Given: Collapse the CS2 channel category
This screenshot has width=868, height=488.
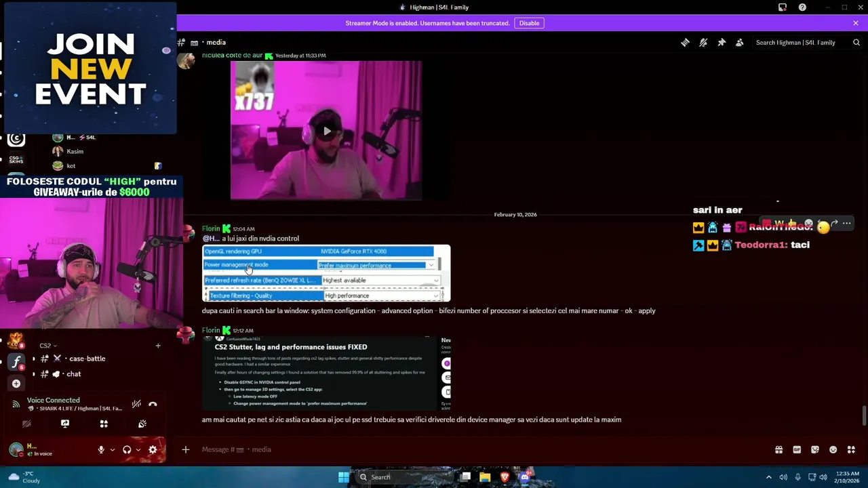Looking at the screenshot, I should point(47,346).
